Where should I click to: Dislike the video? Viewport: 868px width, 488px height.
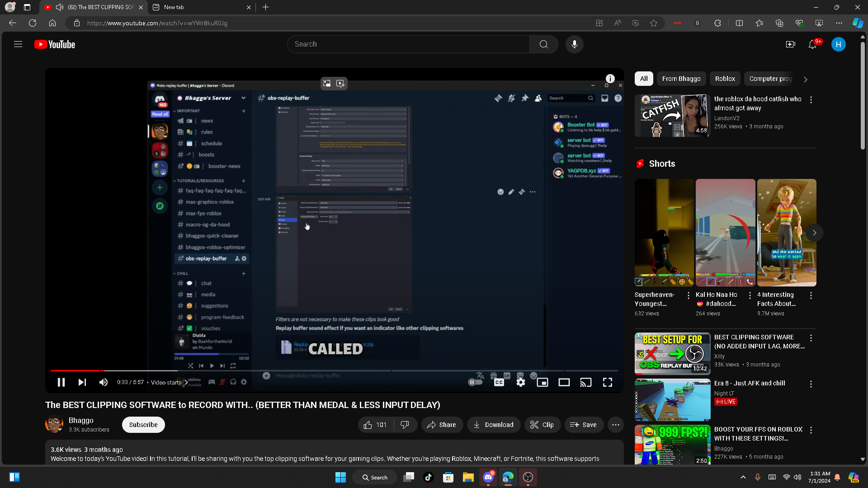click(x=405, y=425)
